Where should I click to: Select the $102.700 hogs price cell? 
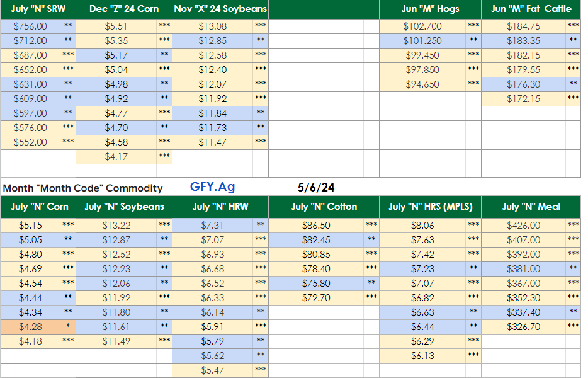coord(422,26)
